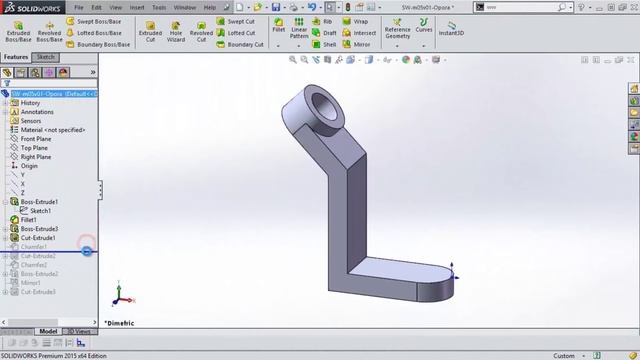The image size is (640, 360).
Task: Switch to the 3D Views tab
Action: pyautogui.click(x=79, y=331)
